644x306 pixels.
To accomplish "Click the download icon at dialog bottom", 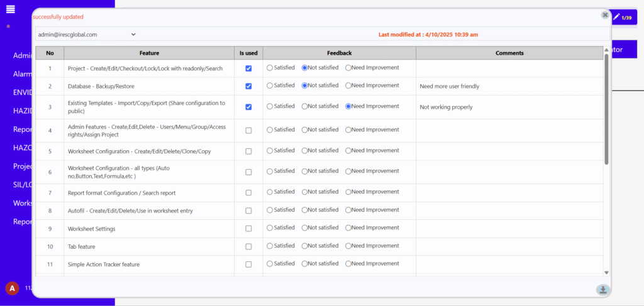I will tap(602, 290).
